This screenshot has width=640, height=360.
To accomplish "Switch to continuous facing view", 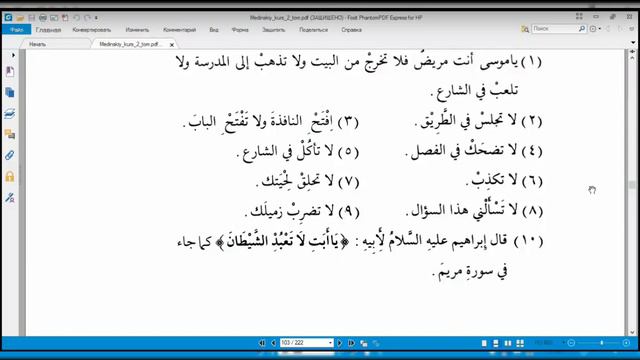I will coord(520,343).
